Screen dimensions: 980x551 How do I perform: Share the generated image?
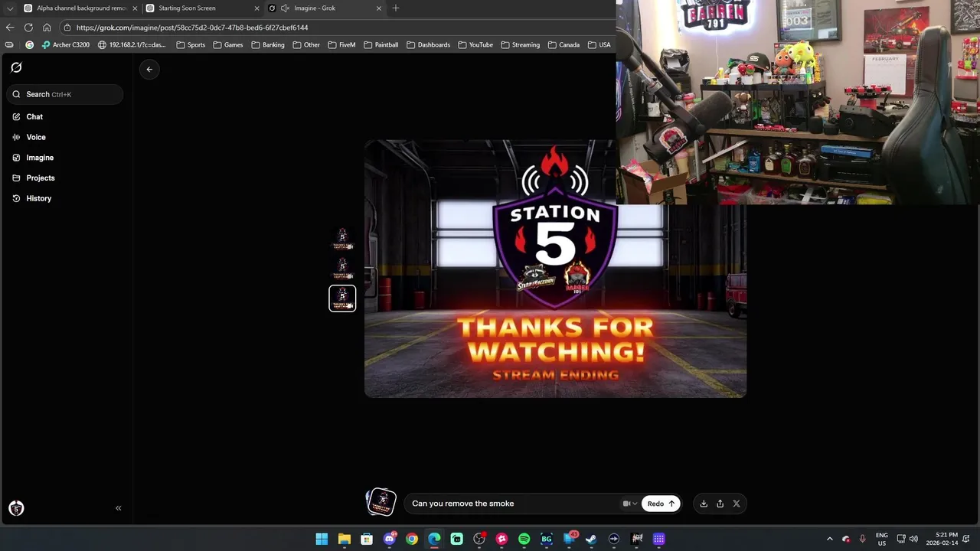tap(720, 504)
